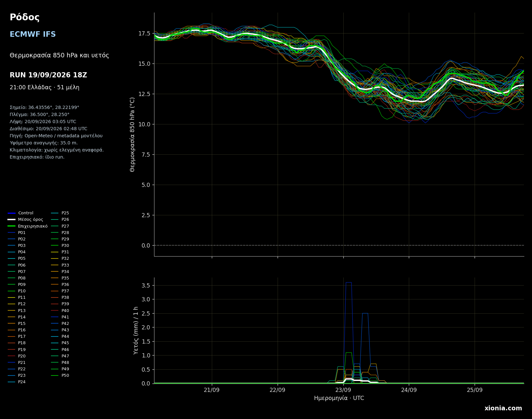Click the Control legend entry
This screenshot has width=532, height=419.
tap(21, 213)
